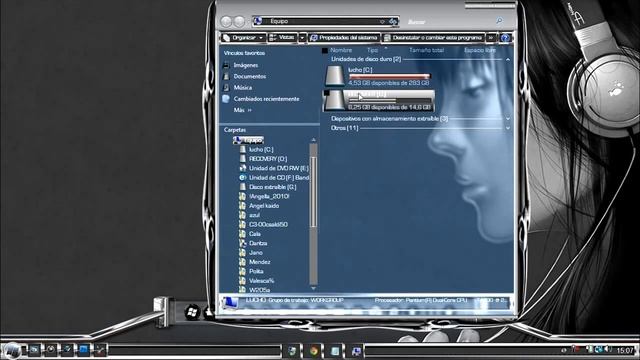Open the Imágenes favorite link

245,65
